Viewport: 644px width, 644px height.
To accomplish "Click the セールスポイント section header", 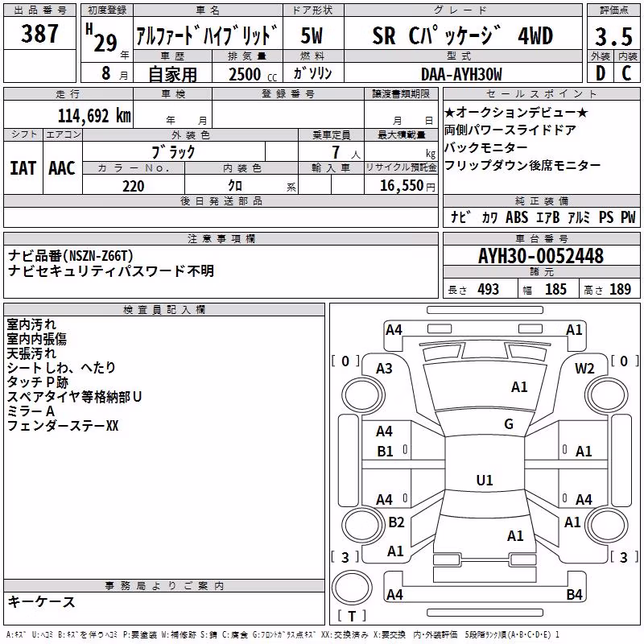I will (x=541, y=93).
